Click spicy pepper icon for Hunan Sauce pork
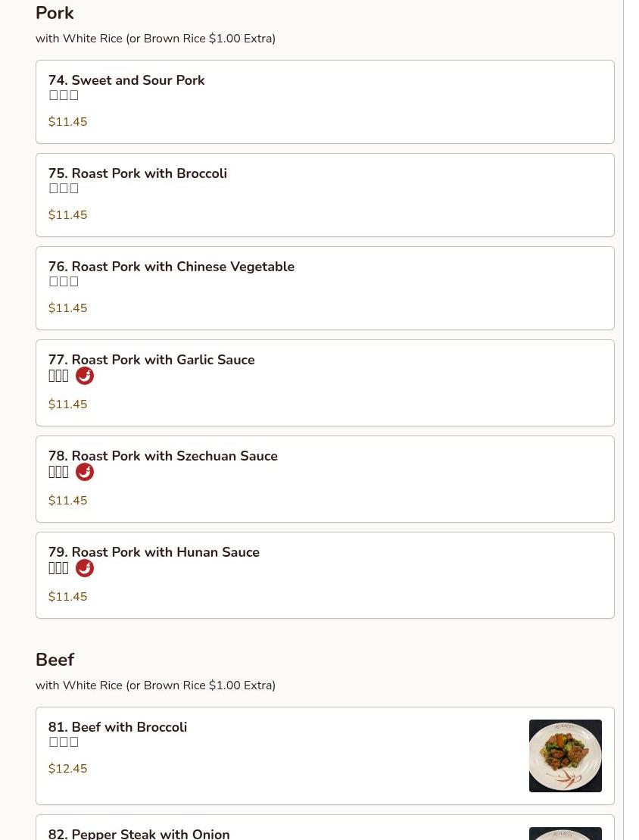Image resolution: width=639 pixels, height=840 pixels. click(85, 568)
